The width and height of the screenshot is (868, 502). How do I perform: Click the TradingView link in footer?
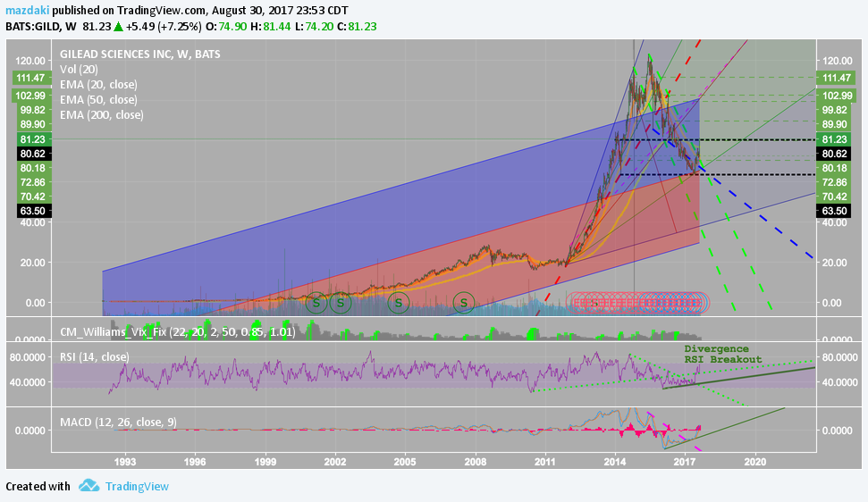(137, 487)
